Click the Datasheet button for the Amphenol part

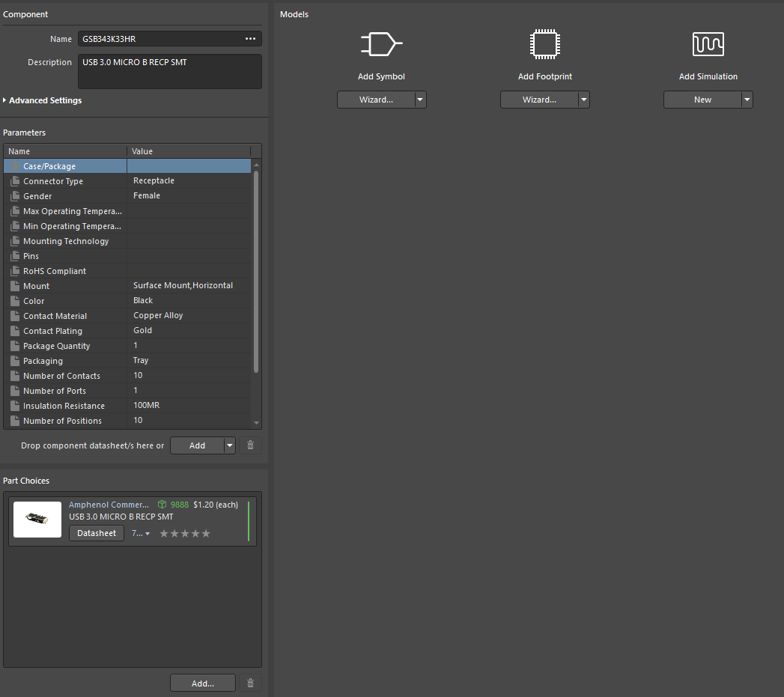pyautogui.click(x=96, y=533)
